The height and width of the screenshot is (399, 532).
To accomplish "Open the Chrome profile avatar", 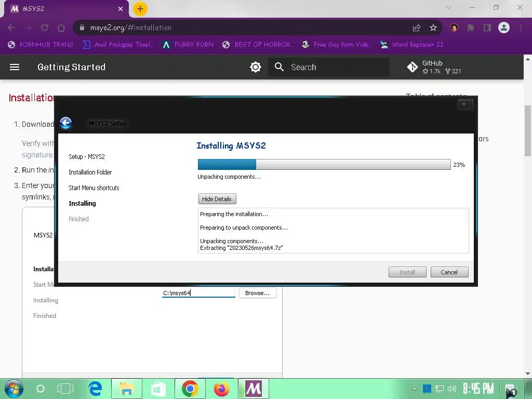I will click(x=504, y=28).
